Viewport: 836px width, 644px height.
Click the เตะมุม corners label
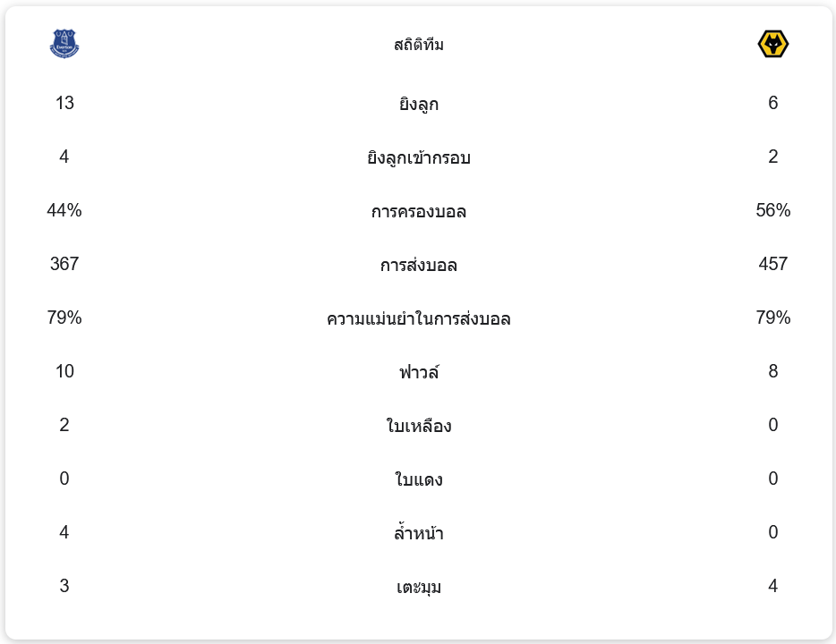coord(419,588)
